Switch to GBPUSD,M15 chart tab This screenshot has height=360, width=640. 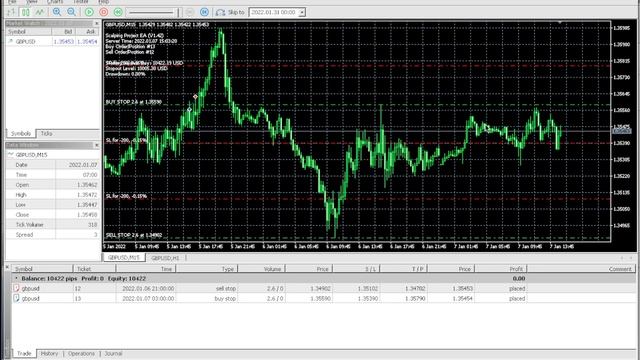(124, 258)
